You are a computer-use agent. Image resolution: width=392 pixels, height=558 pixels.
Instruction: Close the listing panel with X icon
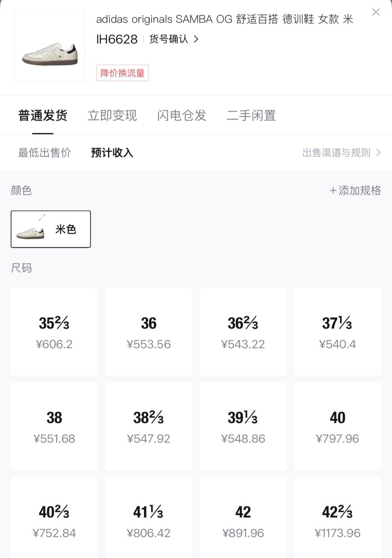(x=376, y=12)
